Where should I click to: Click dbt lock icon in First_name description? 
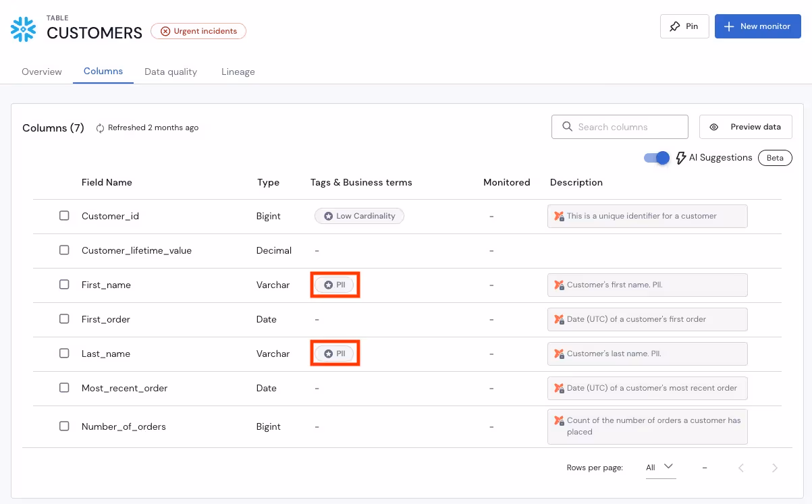click(x=559, y=285)
